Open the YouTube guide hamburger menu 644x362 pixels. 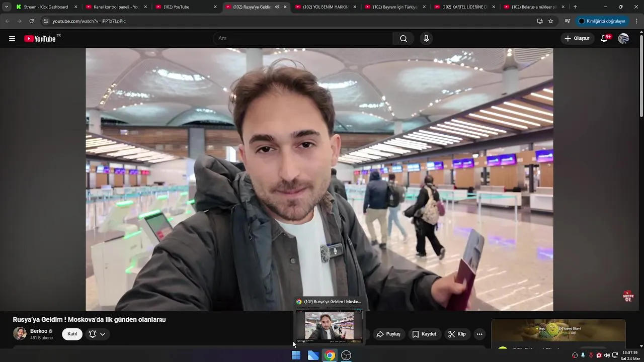click(x=12, y=39)
